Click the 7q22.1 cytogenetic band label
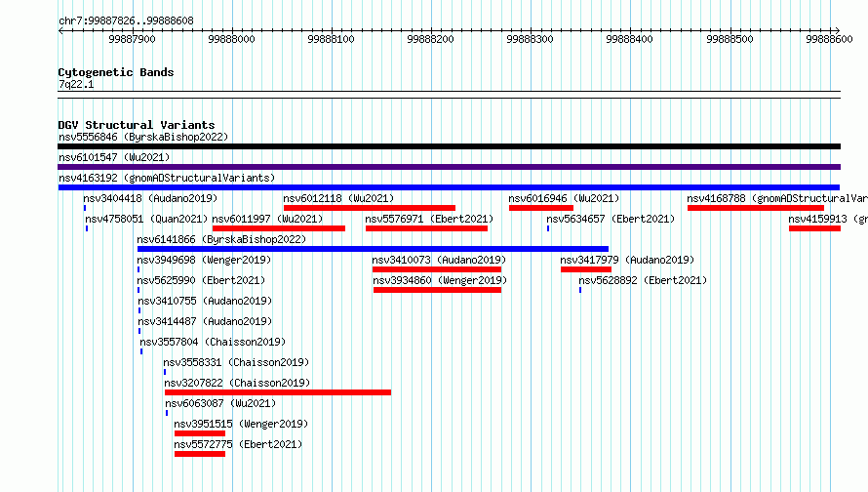This screenshot has width=868, height=492. [76, 84]
